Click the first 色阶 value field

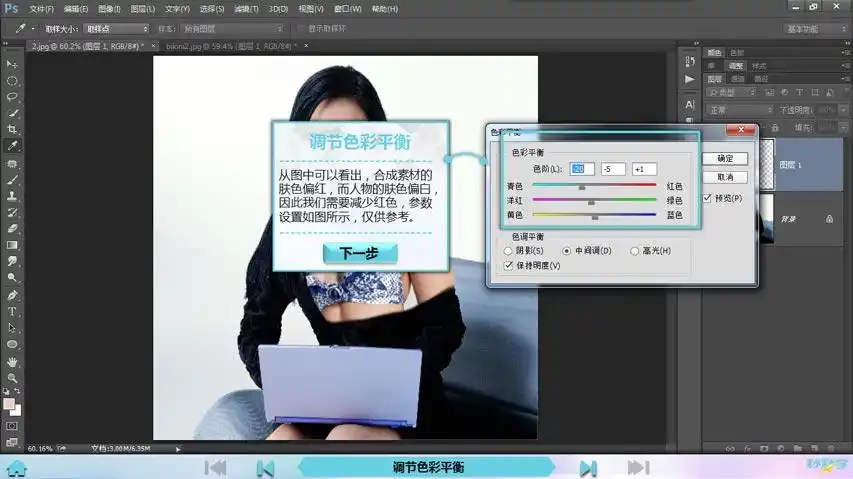pyautogui.click(x=581, y=169)
